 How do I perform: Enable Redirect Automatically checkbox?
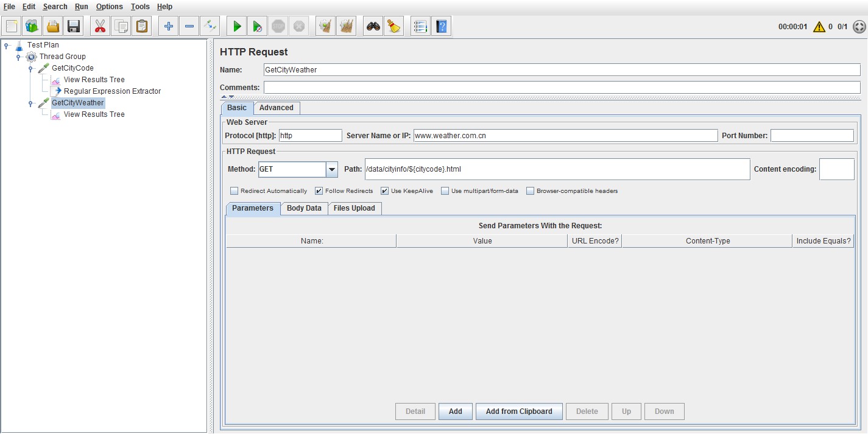coord(235,191)
